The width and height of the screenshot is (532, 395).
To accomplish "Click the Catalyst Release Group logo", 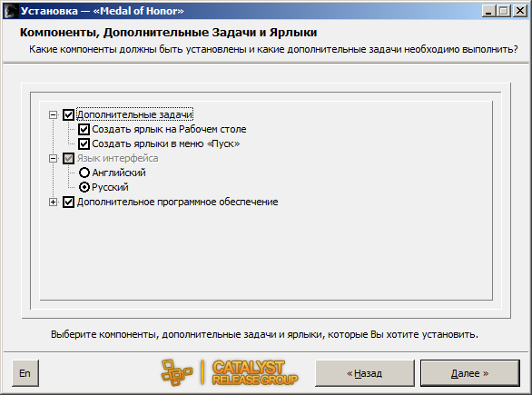I will click(230, 372).
